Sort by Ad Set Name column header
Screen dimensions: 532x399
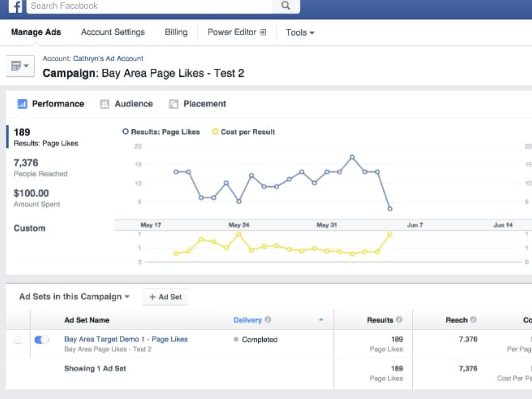tap(87, 320)
